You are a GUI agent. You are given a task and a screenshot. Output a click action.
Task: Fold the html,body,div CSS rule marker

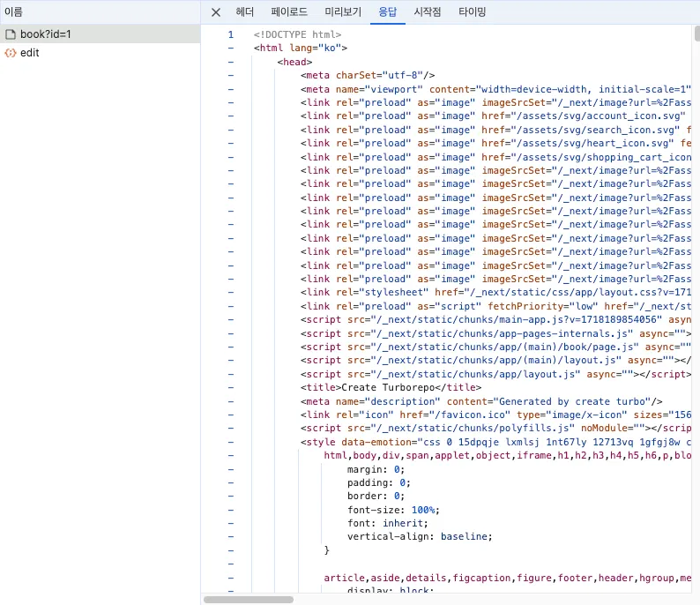231,455
